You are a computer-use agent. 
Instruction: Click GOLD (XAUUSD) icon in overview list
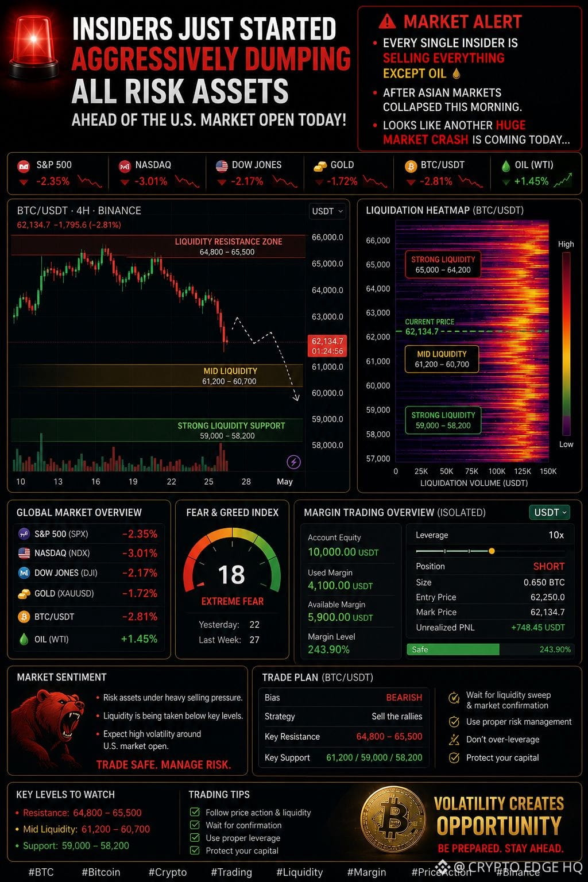point(24,593)
